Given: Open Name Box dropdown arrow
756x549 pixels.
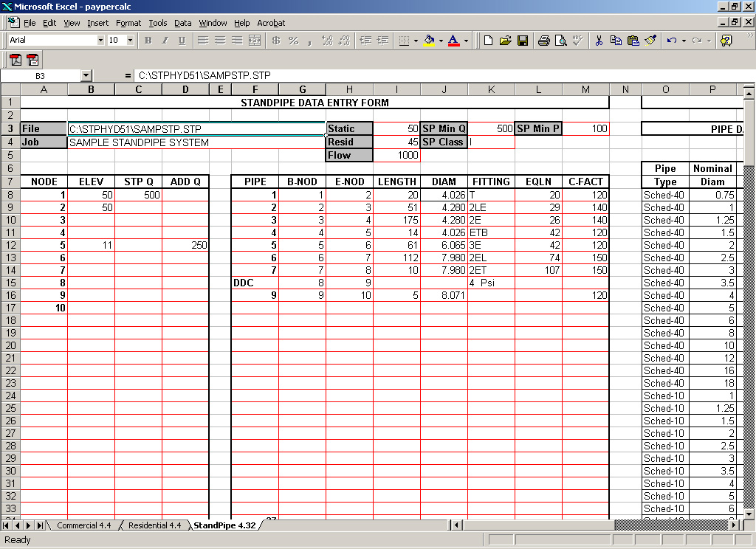Looking at the screenshot, I should pyautogui.click(x=86, y=75).
